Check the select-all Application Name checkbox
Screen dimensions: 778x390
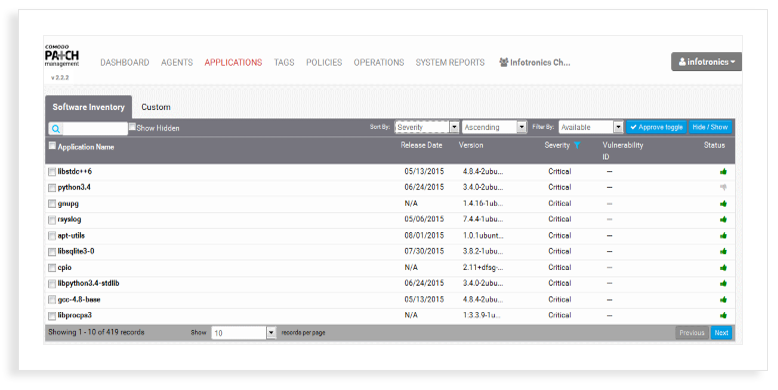52,146
